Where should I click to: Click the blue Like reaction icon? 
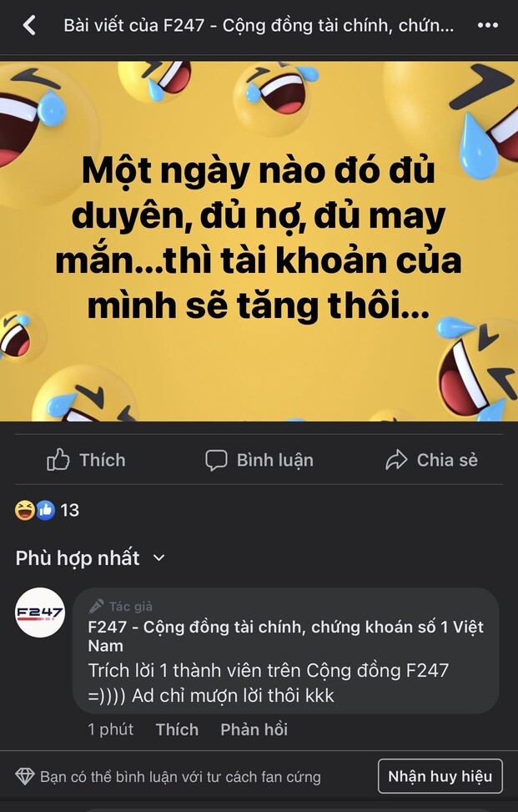(x=46, y=510)
